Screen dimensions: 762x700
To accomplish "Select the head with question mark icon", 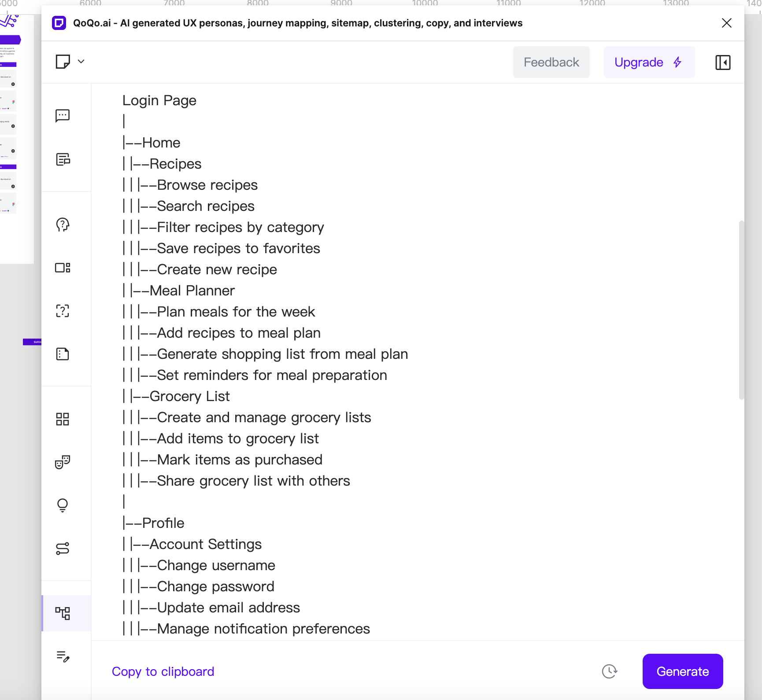I will 63,225.
